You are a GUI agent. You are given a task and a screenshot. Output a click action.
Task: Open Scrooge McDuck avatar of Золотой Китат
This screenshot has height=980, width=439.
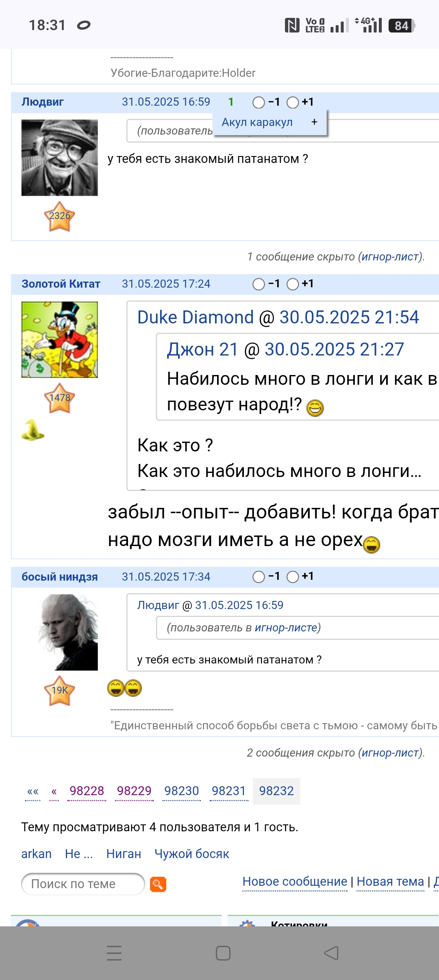pos(60,340)
